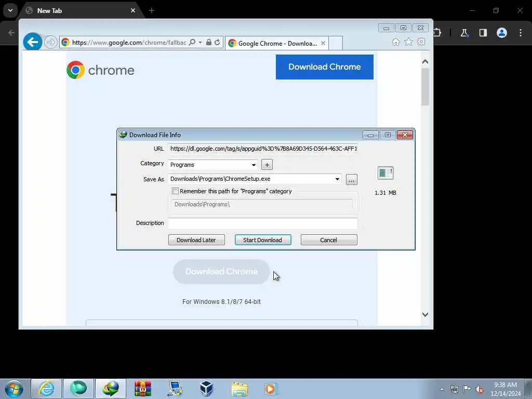The image size is (532, 399).
Task: Click the security lock icon in address bar
Action: tap(209, 43)
